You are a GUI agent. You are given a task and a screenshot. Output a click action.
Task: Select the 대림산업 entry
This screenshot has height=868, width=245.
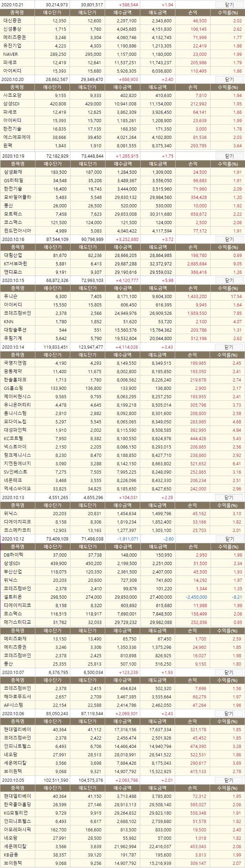pyautogui.click(x=122, y=255)
